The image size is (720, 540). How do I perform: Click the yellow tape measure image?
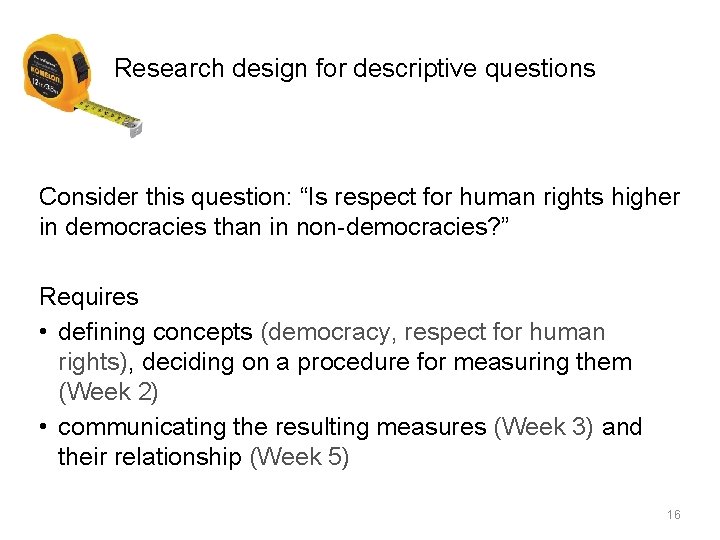click(82, 85)
